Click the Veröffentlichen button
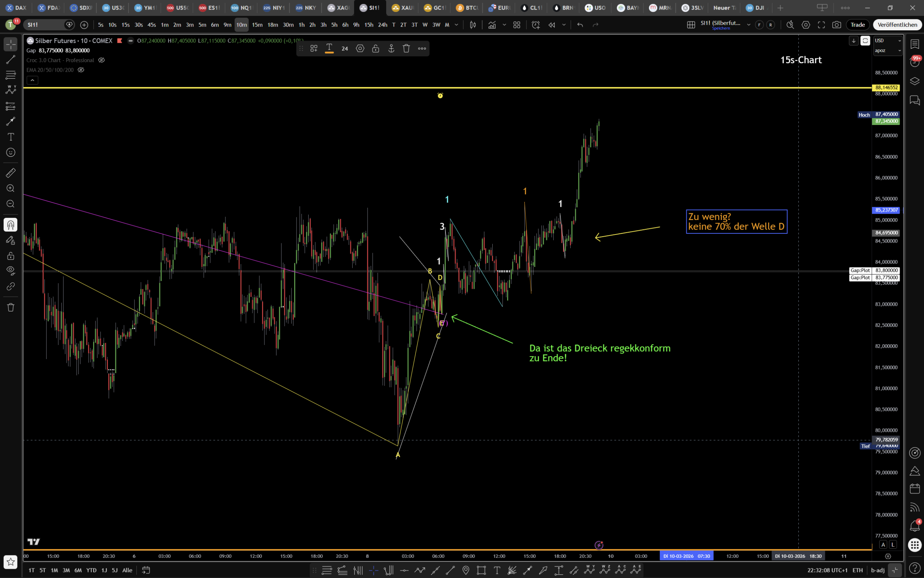The image size is (924, 578). pyautogui.click(x=897, y=25)
